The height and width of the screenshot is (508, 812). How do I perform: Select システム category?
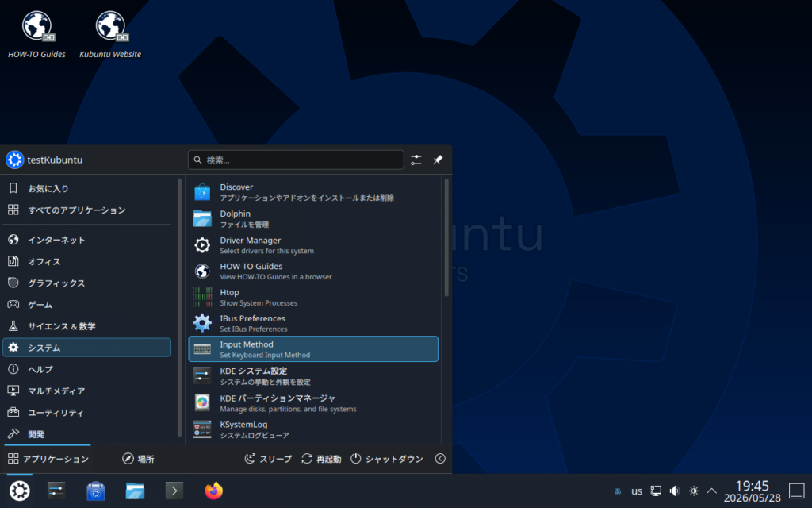[x=86, y=348]
